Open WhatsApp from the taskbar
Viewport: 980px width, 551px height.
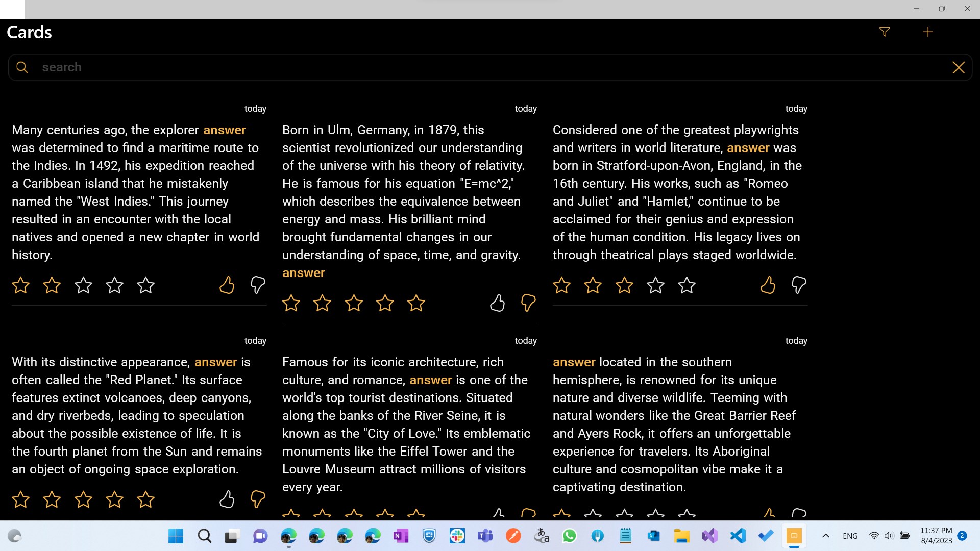[569, 536]
